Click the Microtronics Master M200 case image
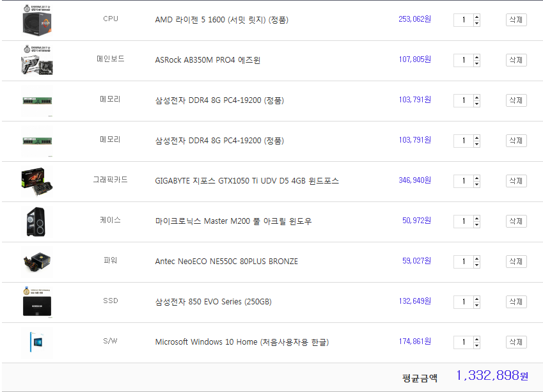The image size is (543, 392). pos(36,221)
